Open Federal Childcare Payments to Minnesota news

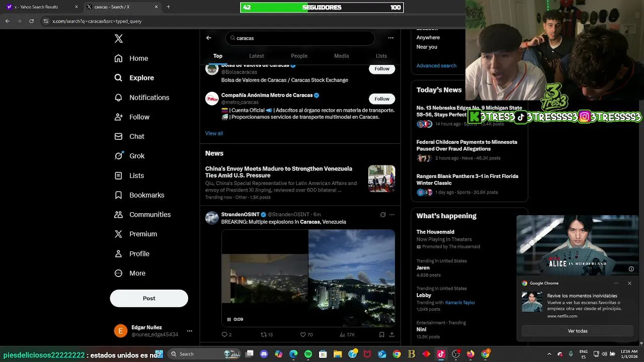tap(467, 145)
